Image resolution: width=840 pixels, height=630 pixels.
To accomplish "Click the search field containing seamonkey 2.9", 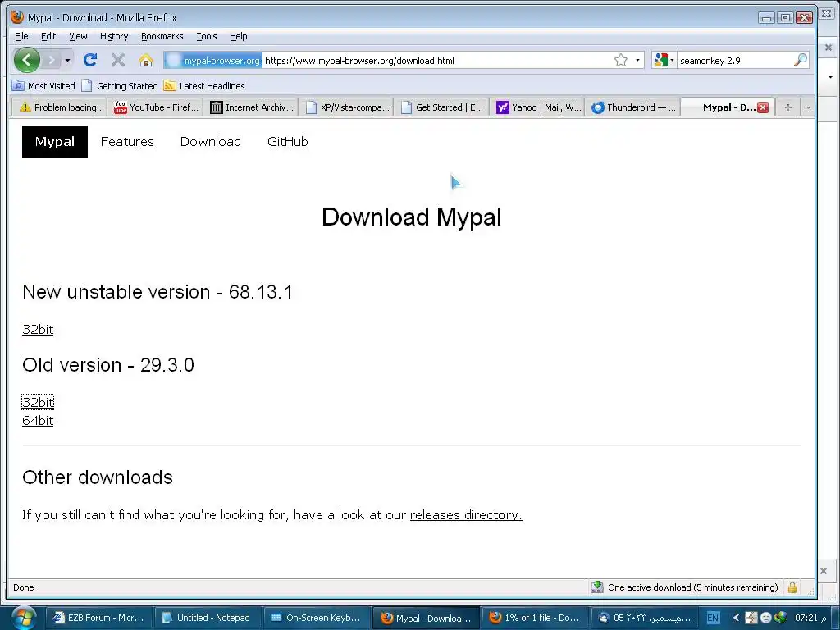I will click(x=734, y=61).
